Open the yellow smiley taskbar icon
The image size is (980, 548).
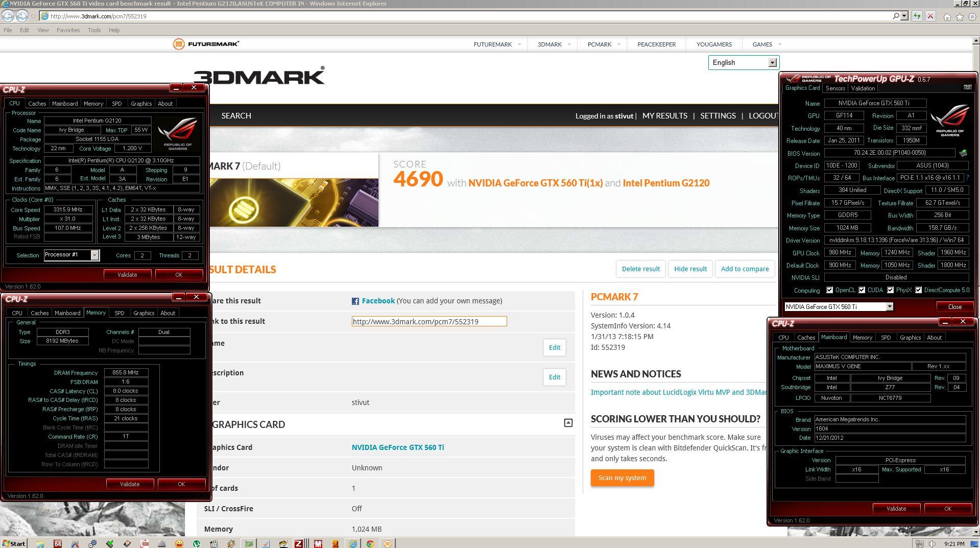coord(179,543)
